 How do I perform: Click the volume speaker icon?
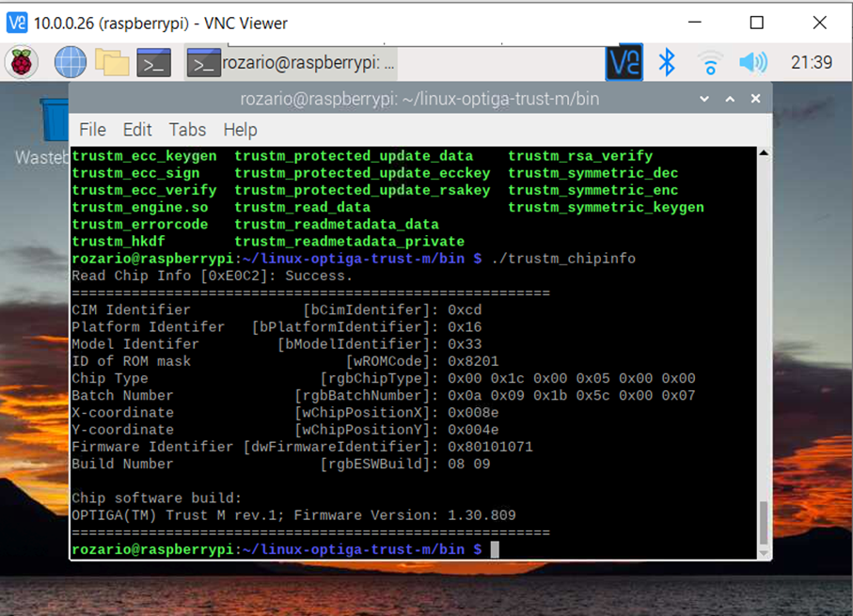(752, 63)
